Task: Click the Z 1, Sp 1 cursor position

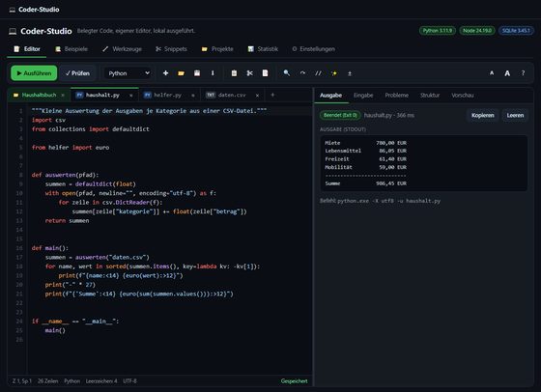Action: 21,381
